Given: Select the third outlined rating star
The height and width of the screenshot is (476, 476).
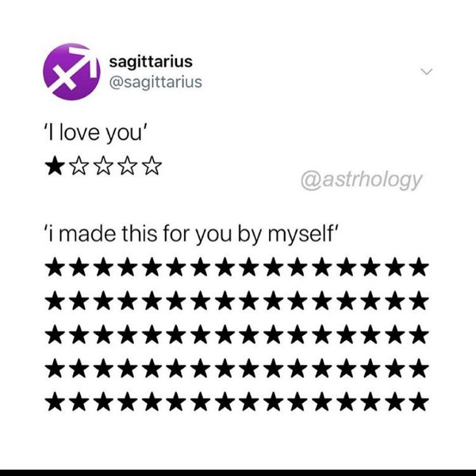Looking at the screenshot, I should click(x=103, y=166).
